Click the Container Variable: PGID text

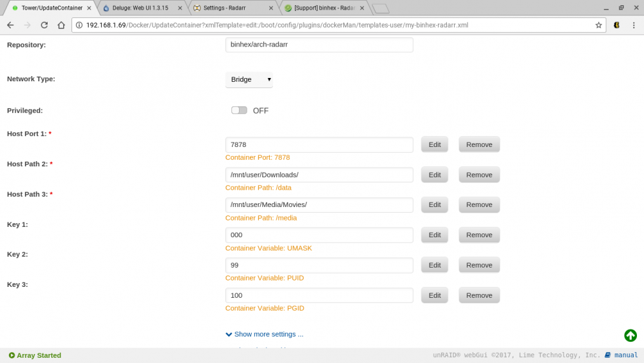click(x=265, y=308)
